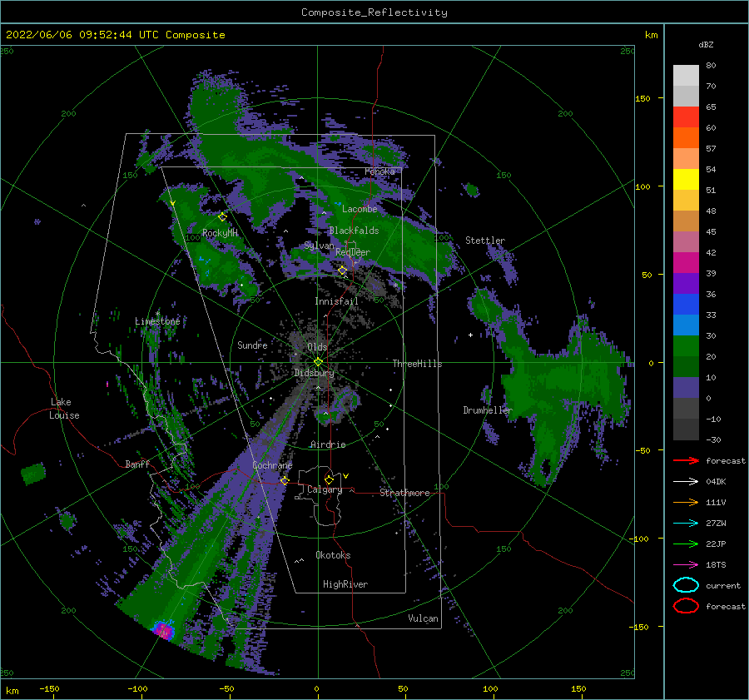Click the cyan 'current' ellipse legend icon

686,585
